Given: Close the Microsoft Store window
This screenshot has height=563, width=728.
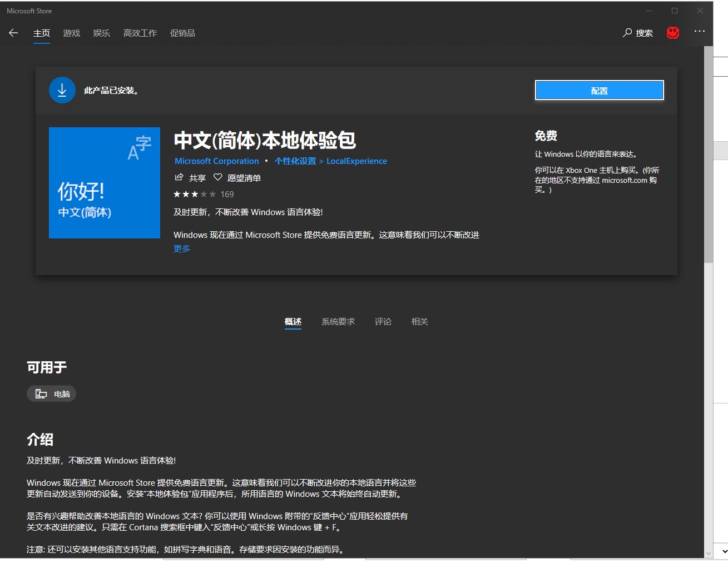Looking at the screenshot, I should click(700, 11).
